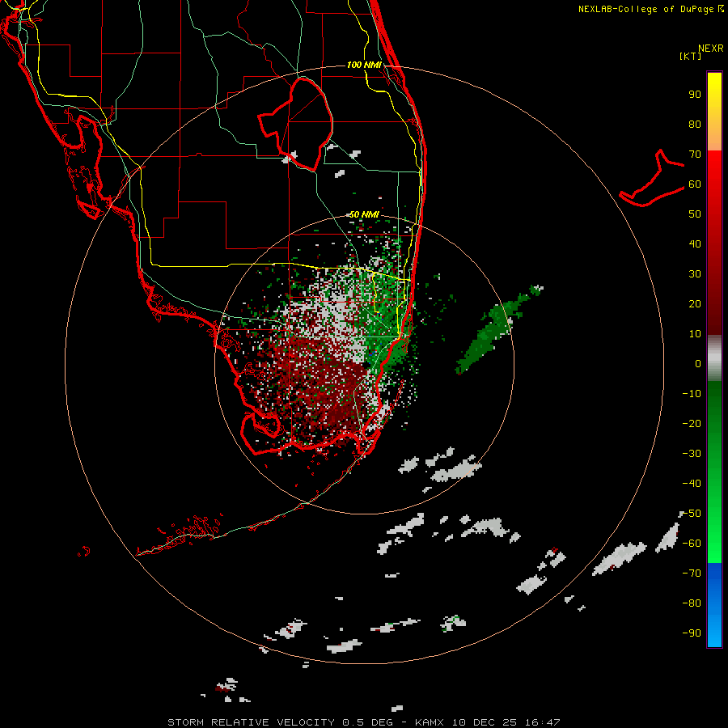
Task: Click the Lake Okeechobee outline on the map
Action: click(x=295, y=125)
